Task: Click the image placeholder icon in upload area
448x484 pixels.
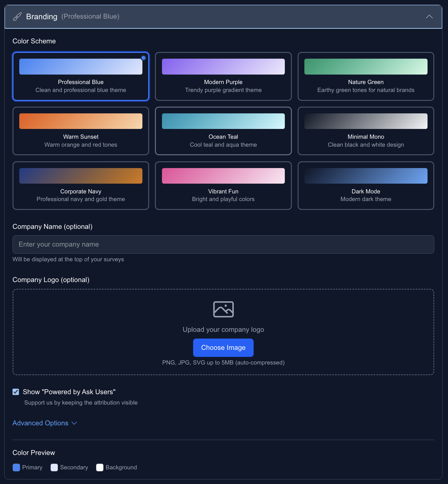Action: point(223,309)
